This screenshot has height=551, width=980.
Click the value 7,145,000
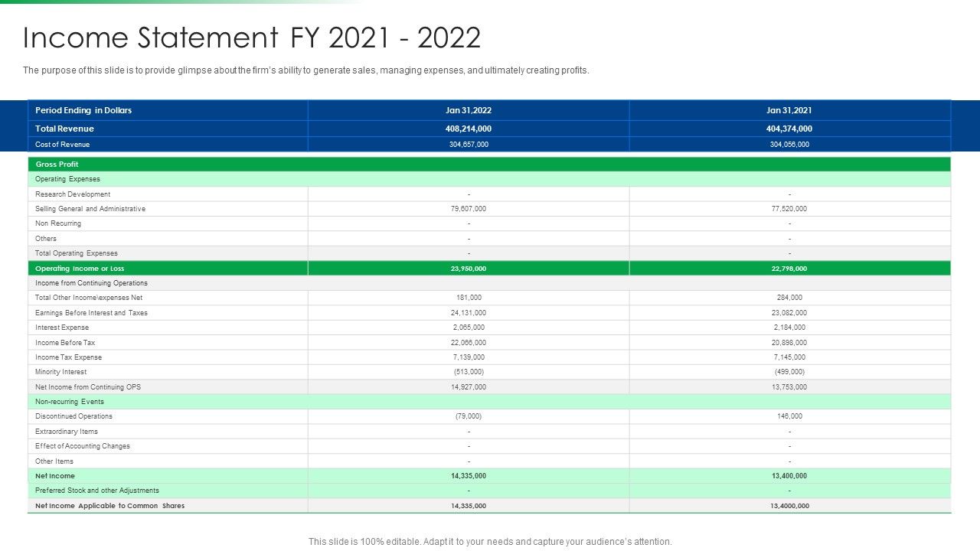[789, 357]
